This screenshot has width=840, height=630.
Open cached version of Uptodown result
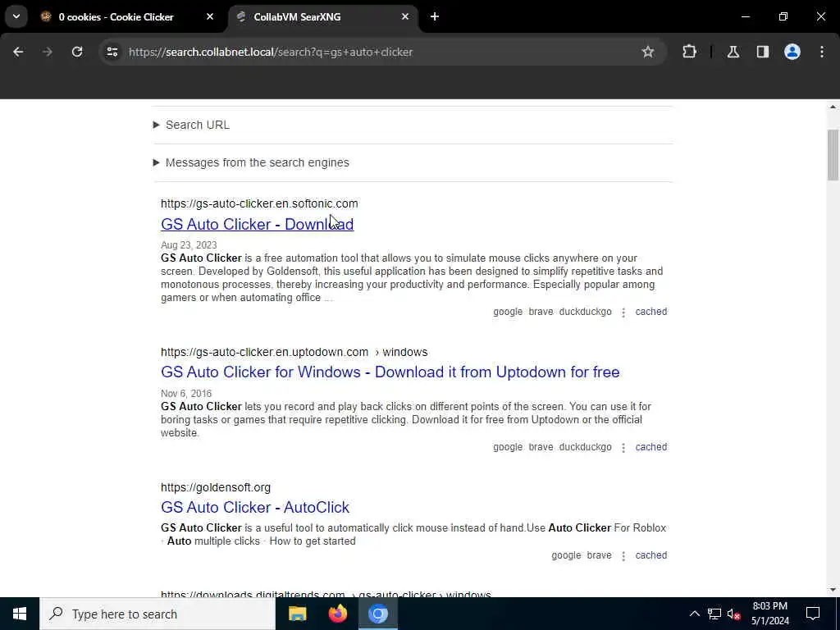point(651,447)
